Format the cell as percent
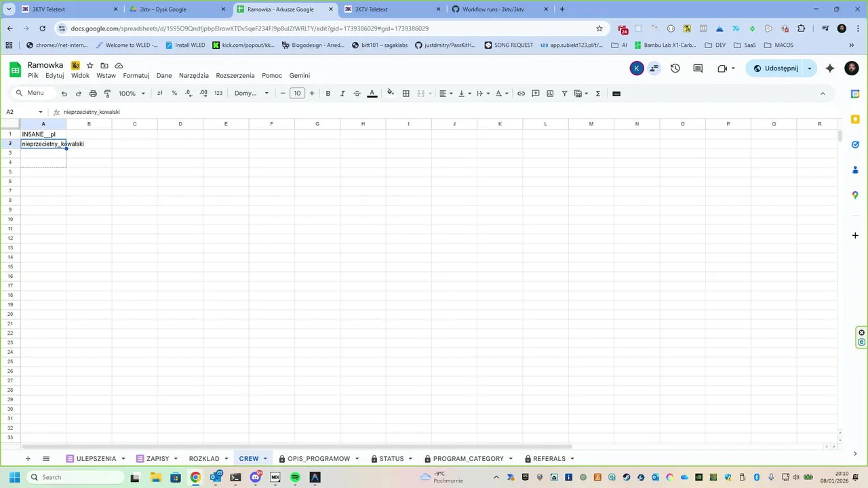 click(x=174, y=94)
